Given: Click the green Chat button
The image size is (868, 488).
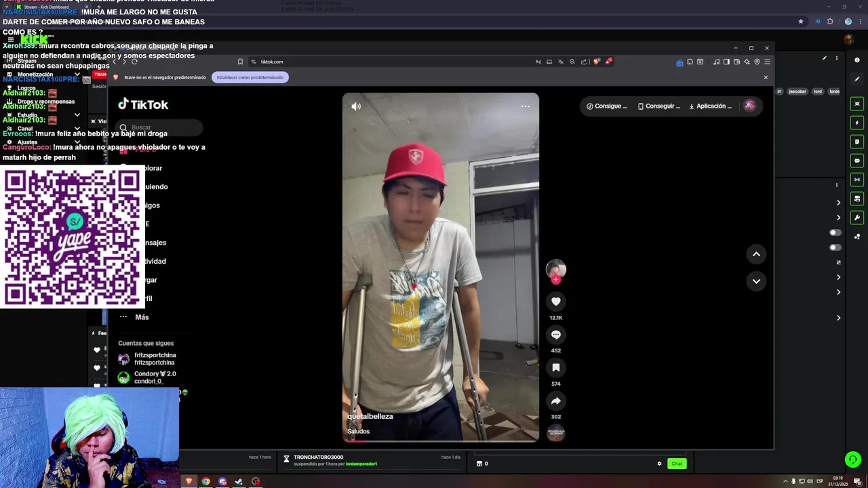Looking at the screenshot, I should point(677,464).
